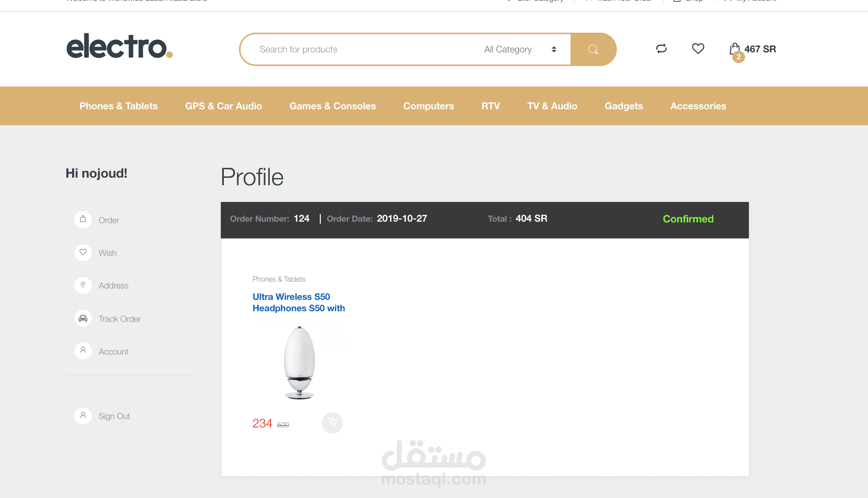Viewport: 868px width, 498px height.
Task: Click the compare arrows icon
Action: (x=661, y=49)
